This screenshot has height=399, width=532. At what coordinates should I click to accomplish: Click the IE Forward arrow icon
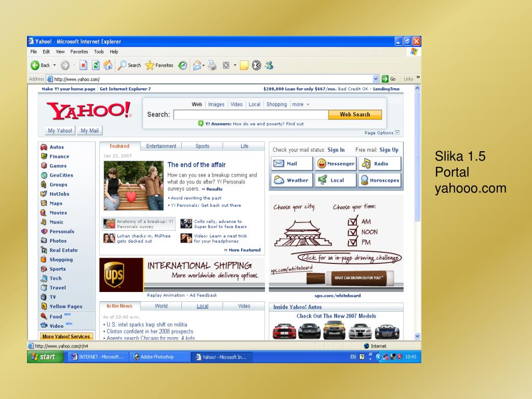[65, 65]
